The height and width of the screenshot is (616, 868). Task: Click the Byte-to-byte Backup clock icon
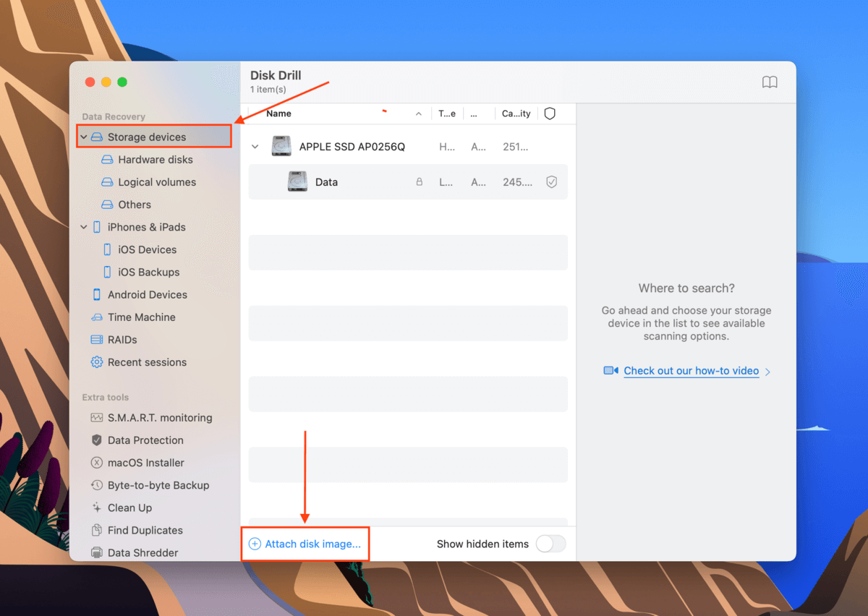click(97, 485)
